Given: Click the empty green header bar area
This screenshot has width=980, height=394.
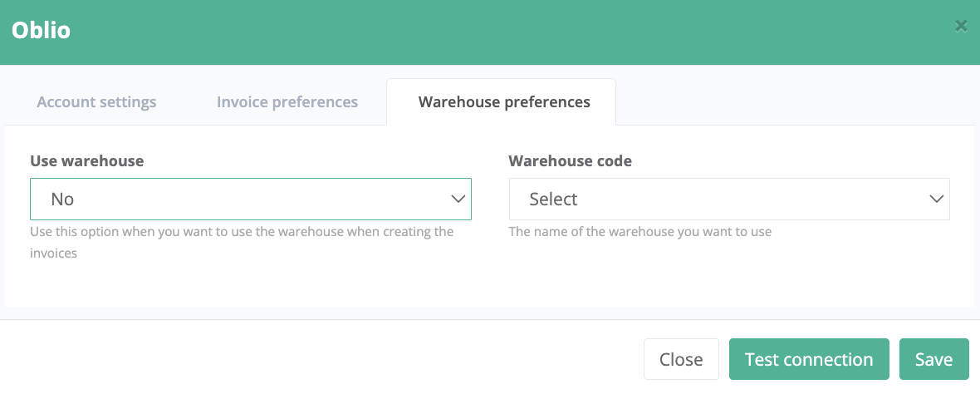Looking at the screenshot, I should coord(498,32).
